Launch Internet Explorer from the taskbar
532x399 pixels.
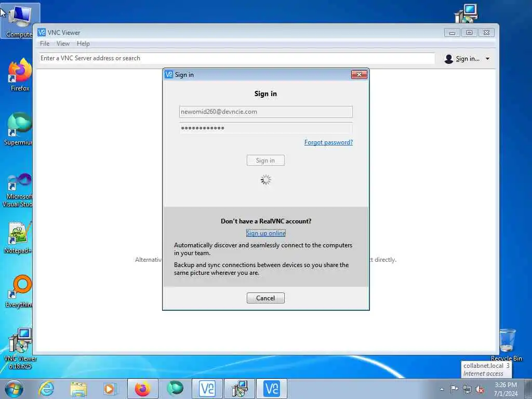tap(46, 389)
